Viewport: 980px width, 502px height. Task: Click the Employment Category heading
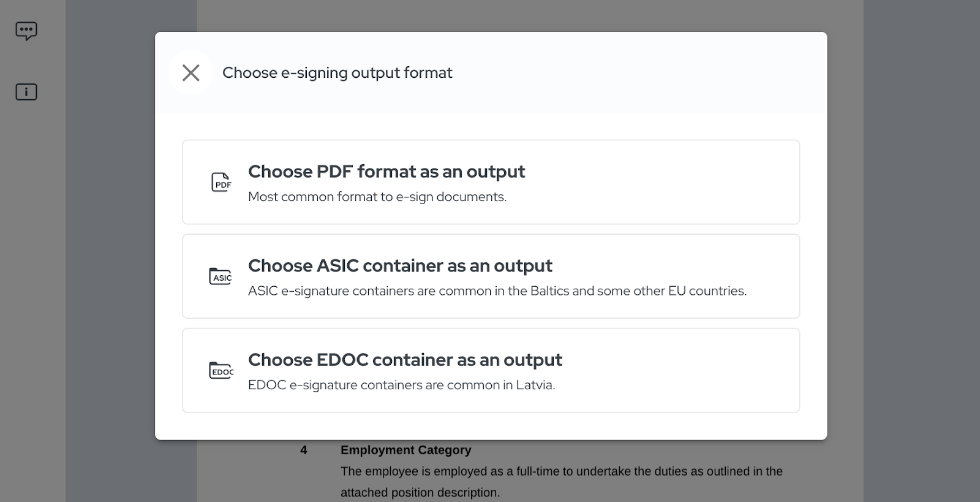[x=406, y=449]
